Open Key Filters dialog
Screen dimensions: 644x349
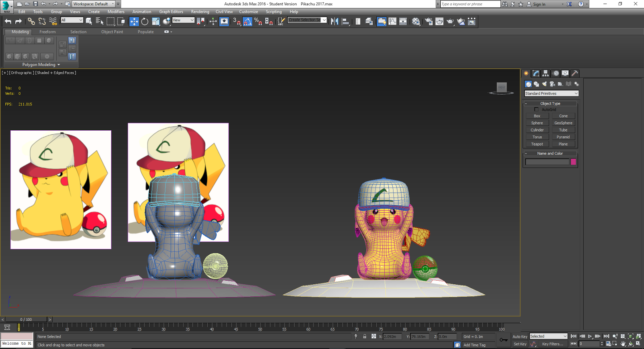click(x=552, y=344)
